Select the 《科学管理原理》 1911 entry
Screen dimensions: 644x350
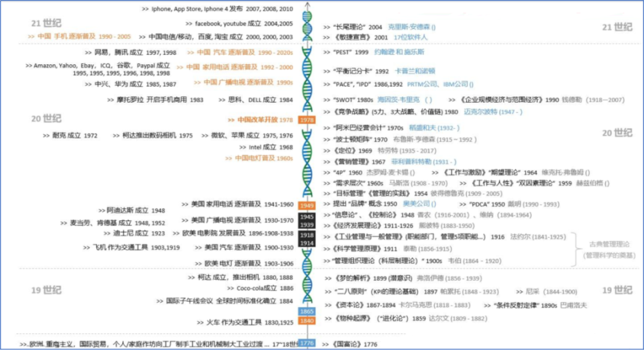[387, 249]
